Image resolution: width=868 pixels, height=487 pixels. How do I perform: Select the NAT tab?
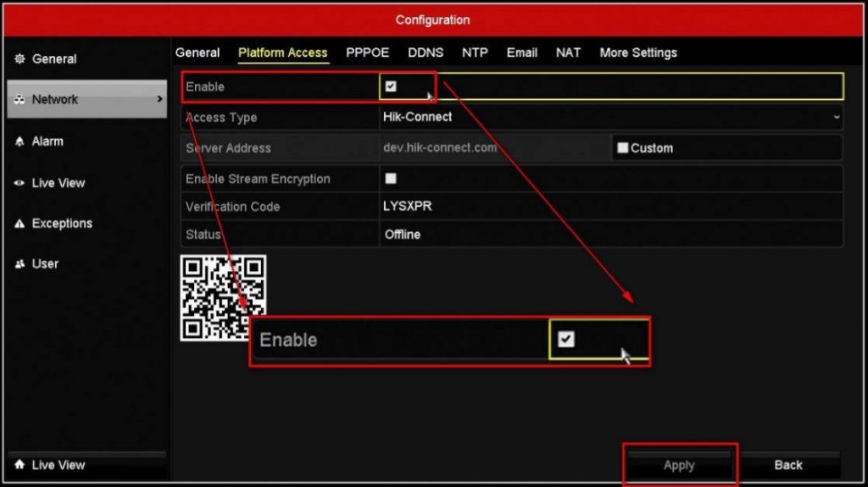569,53
